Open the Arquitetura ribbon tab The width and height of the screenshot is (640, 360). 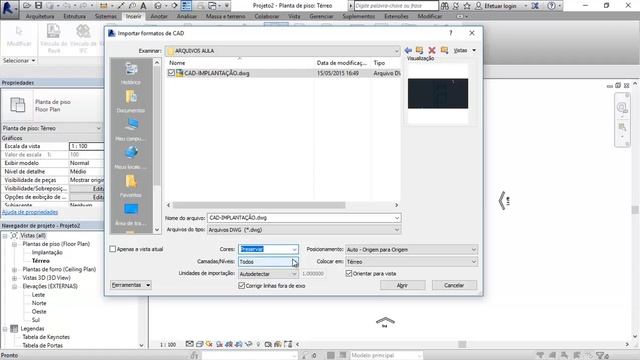[x=40, y=16]
